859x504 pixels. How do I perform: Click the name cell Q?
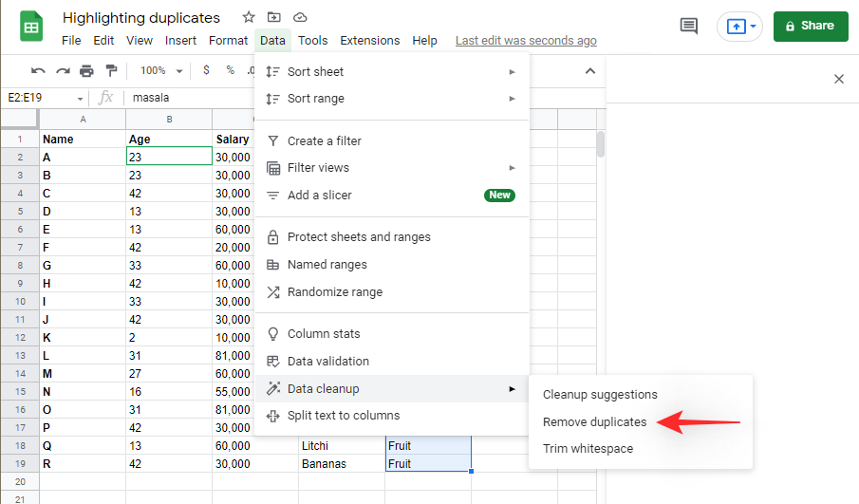(x=83, y=446)
